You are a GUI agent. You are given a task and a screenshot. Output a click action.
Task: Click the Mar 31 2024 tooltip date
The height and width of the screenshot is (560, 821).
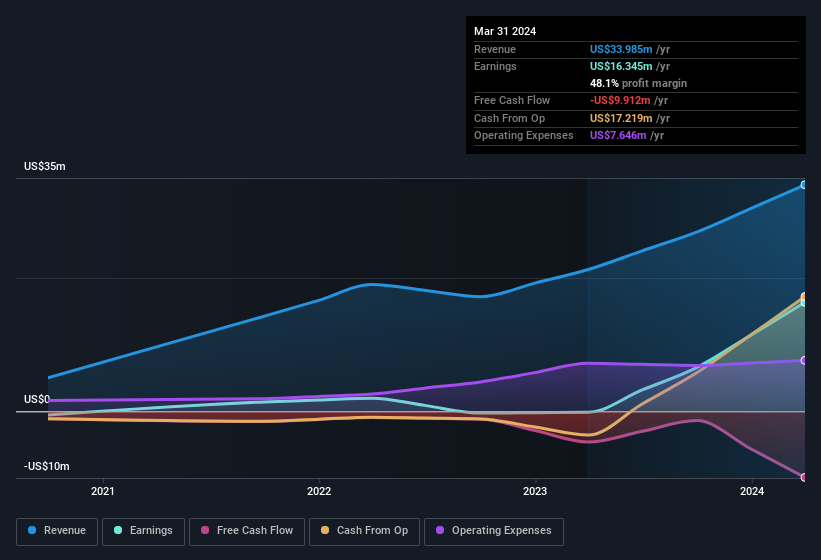(x=505, y=31)
